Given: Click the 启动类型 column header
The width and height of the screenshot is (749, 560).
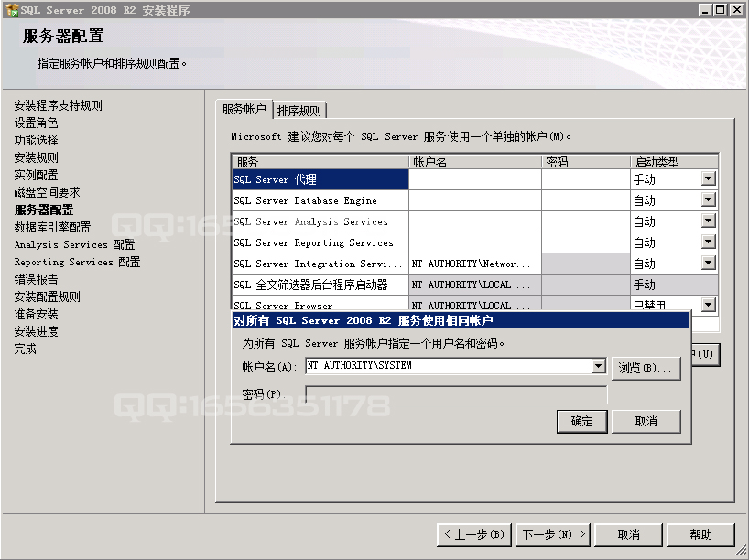Looking at the screenshot, I should [x=674, y=162].
